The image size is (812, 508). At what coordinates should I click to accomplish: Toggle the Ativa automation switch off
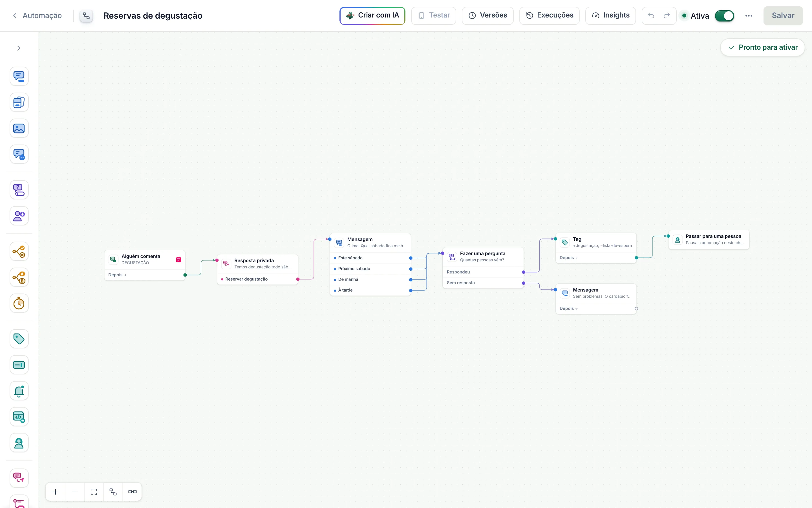(x=724, y=16)
